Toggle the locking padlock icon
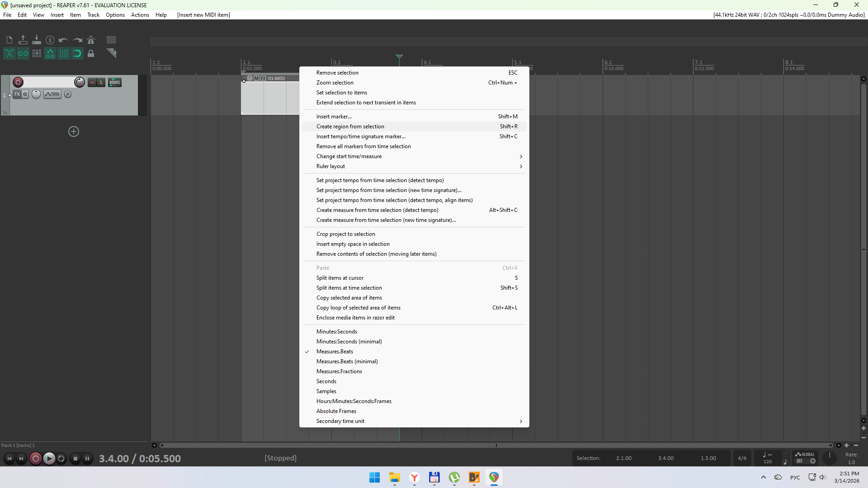 [x=91, y=54]
